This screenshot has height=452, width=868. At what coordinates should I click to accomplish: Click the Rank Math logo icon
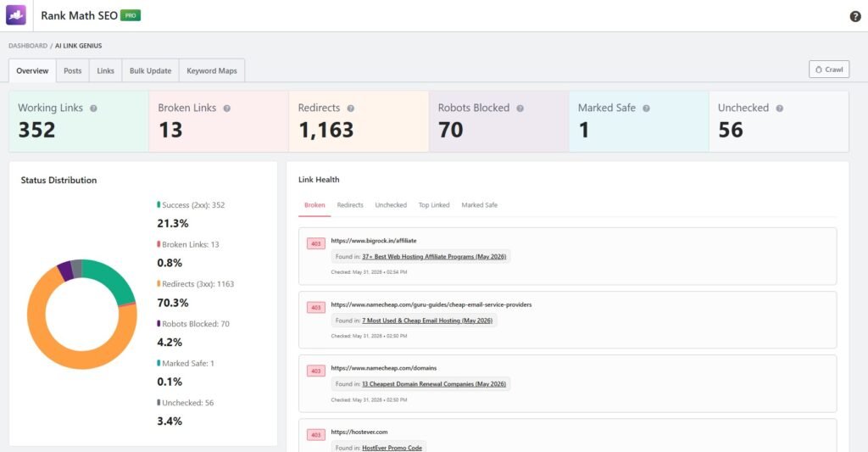click(x=15, y=15)
